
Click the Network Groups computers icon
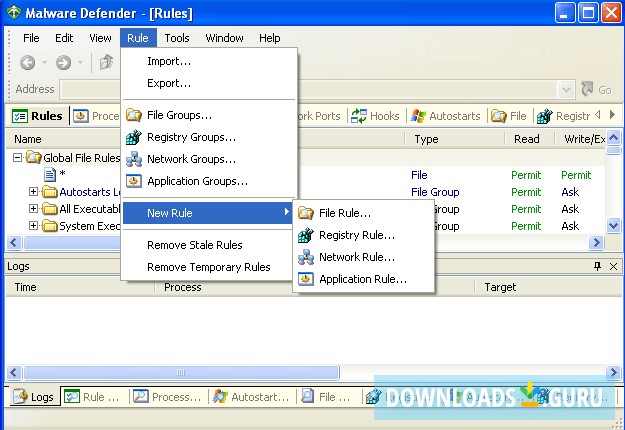point(134,159)
